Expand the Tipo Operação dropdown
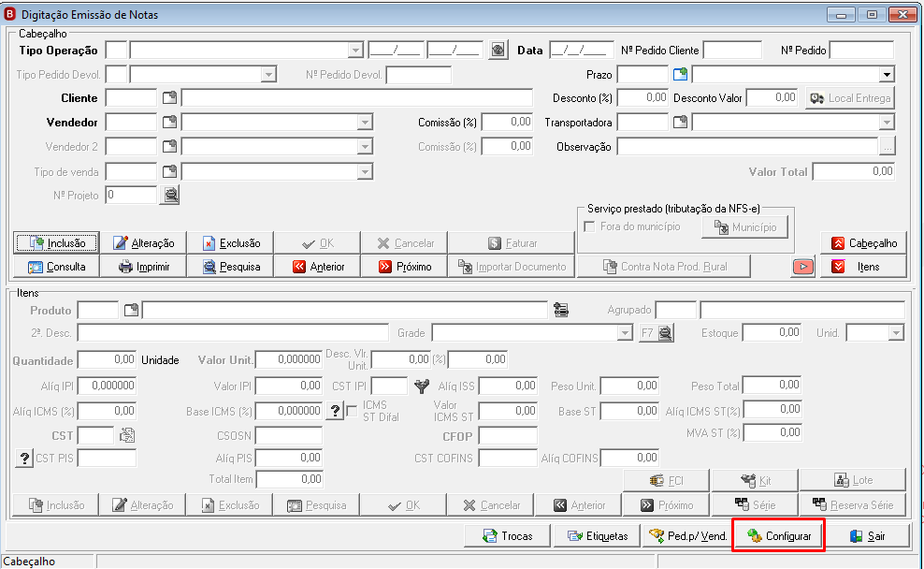924x569 pixels. [x=355, y=51]
